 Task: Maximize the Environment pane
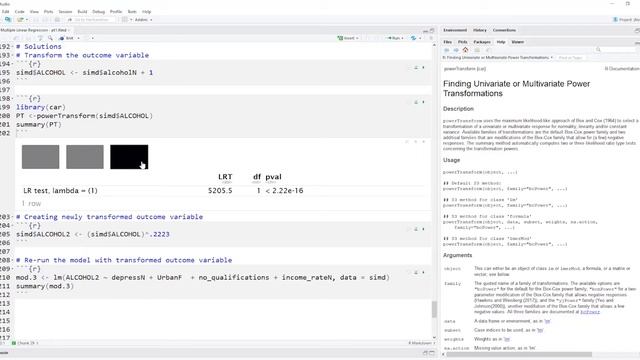pos(637,30)
